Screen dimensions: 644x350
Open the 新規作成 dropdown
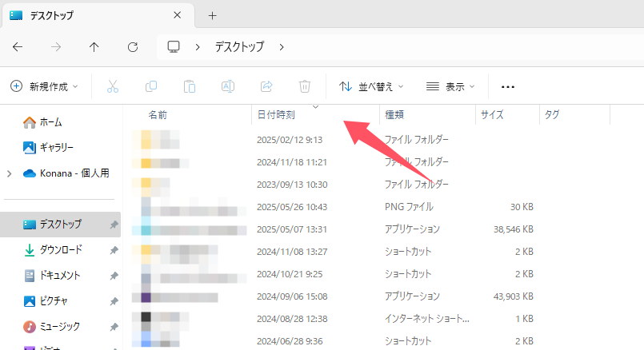(44, 86)
